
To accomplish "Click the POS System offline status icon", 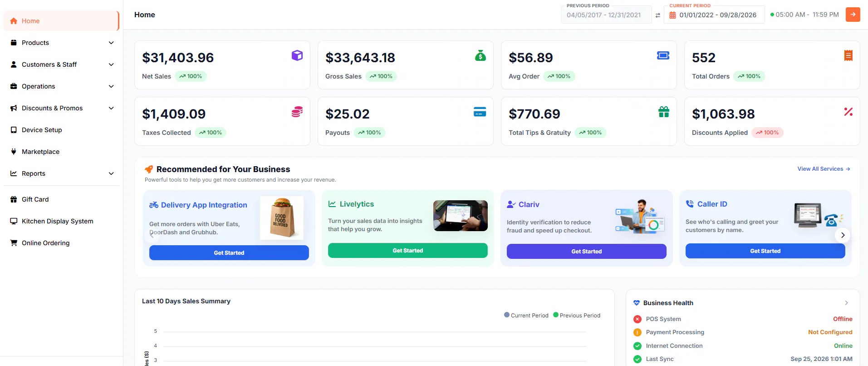I will (x=638, y=319).
